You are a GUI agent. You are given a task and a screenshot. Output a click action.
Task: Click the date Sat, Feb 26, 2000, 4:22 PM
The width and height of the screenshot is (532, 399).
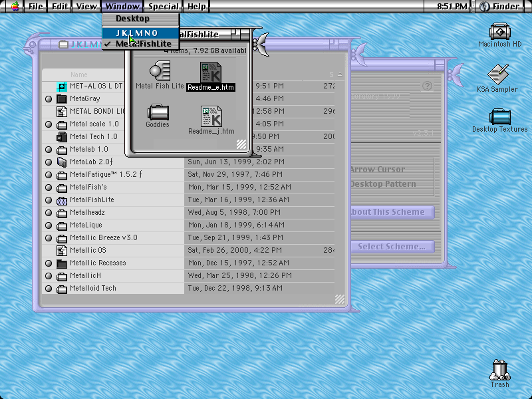coord(235,251)
